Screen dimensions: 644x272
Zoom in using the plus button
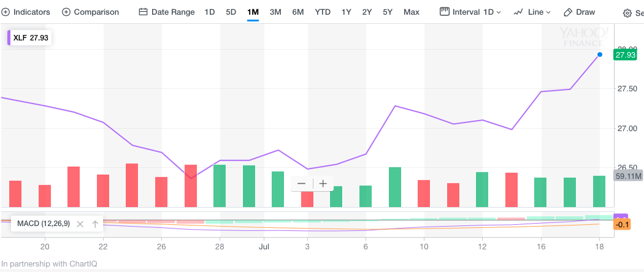323,183
